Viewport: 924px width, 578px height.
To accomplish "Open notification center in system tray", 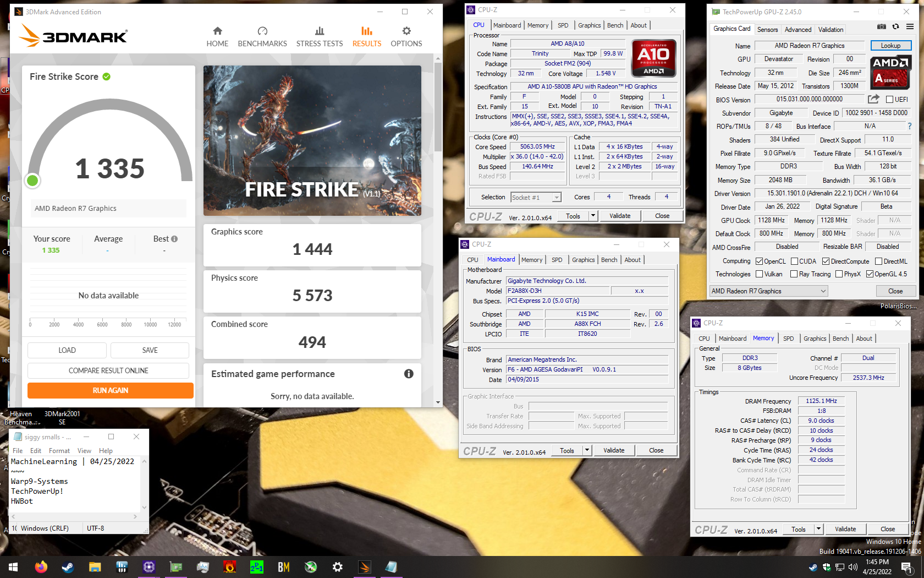I will click(x=906, y=567).
